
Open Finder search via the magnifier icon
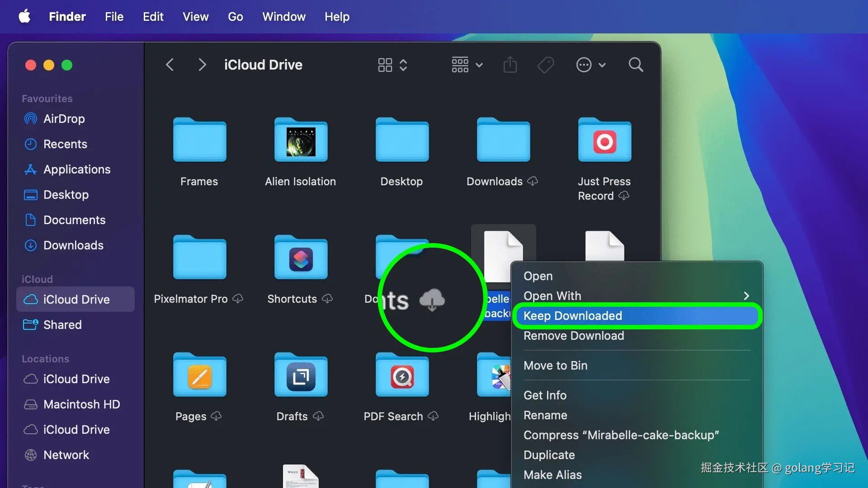click(x=636, y=65)
